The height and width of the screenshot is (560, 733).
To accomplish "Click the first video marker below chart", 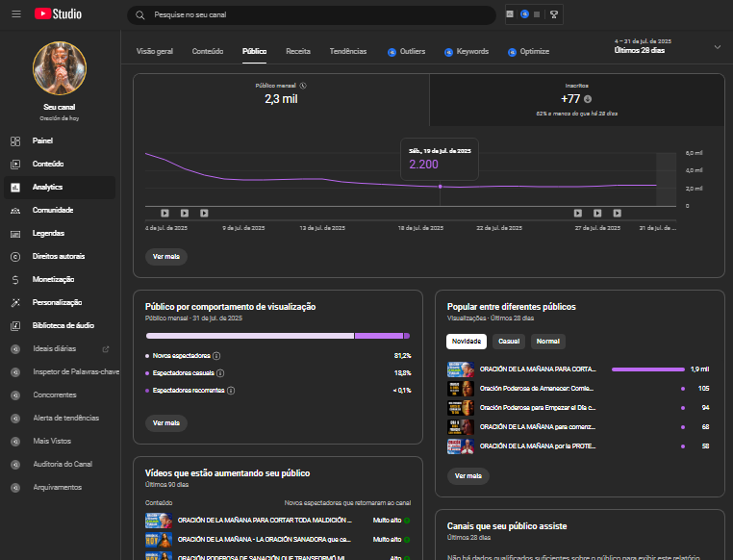I will pos(164,214).
